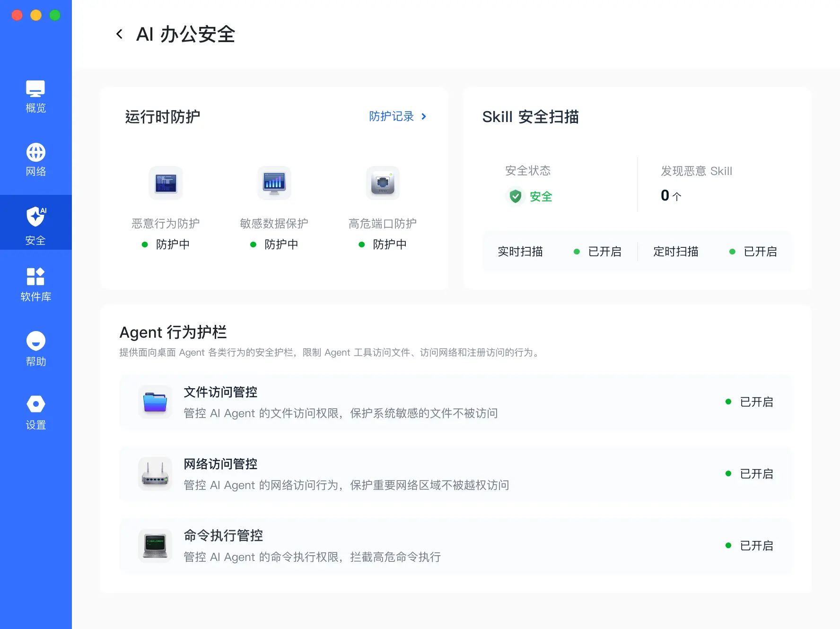
Task: Click the 发现恶意 Skill label
Action: (696, 171)
